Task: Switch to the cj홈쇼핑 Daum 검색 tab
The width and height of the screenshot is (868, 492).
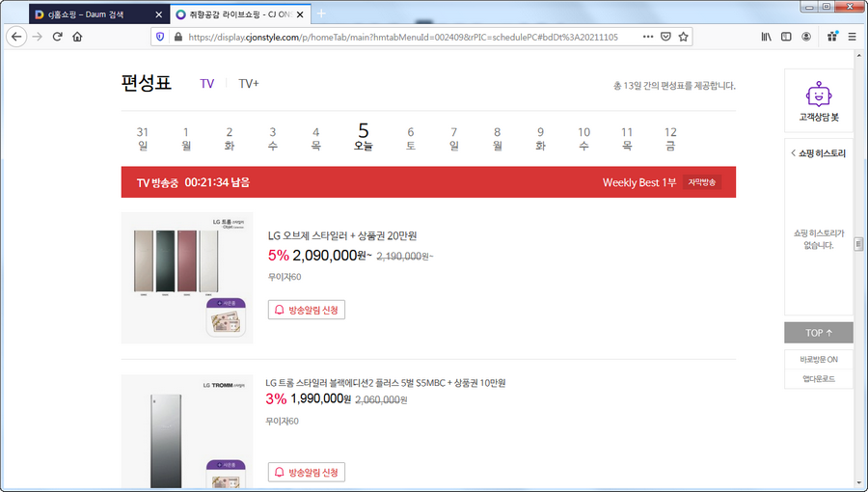Action: [99, 14]
